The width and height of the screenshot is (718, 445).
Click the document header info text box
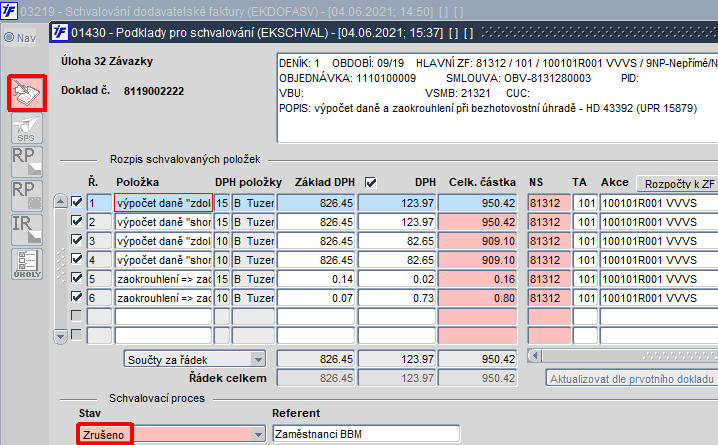pos(498,98)
